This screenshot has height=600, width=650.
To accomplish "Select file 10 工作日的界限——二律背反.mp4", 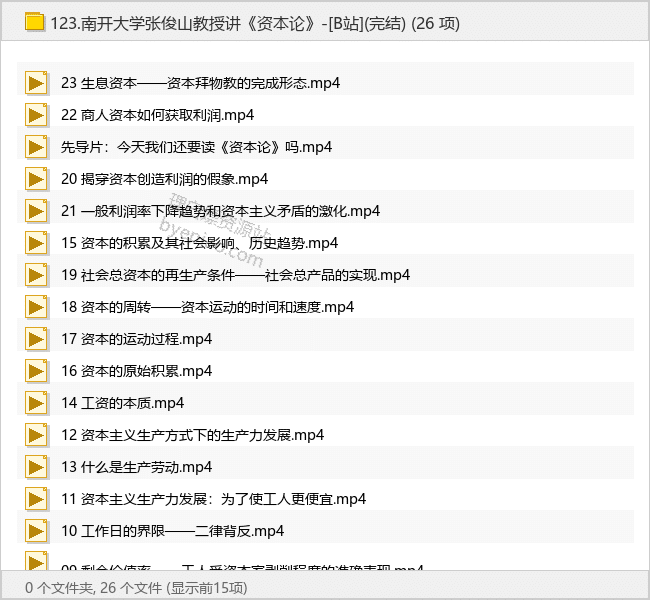I will pos(172,531).
